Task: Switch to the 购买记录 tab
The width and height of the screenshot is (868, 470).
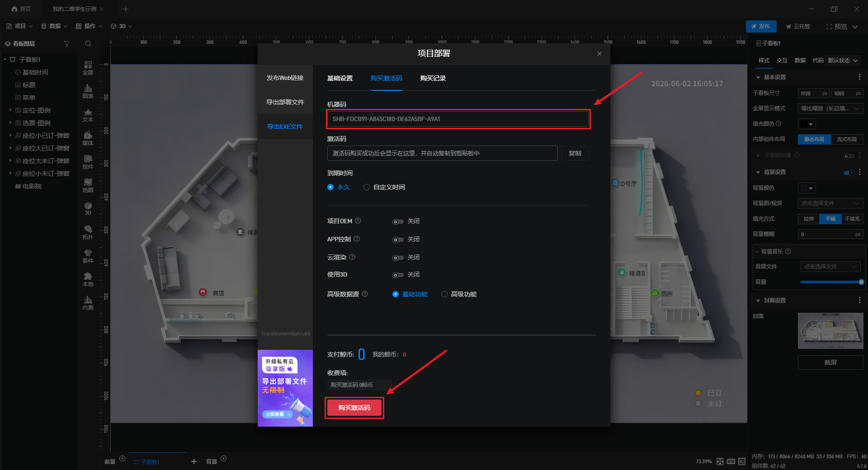Action: [433, 78]
